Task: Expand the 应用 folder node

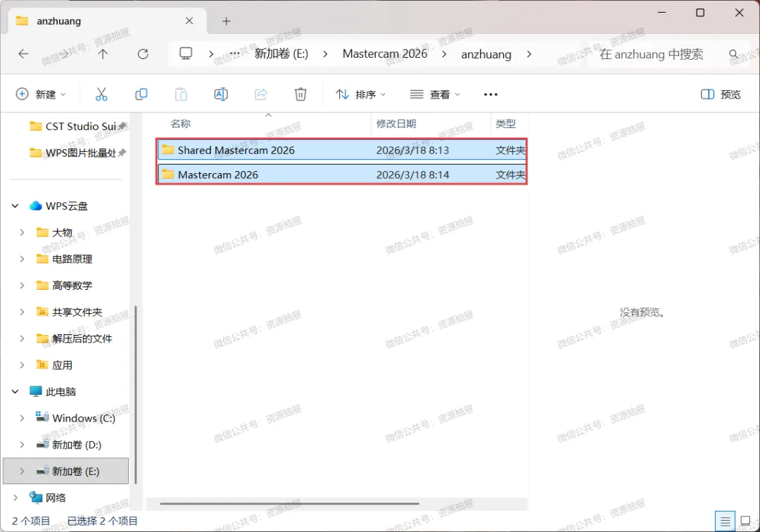Action: tap(22, 365)
